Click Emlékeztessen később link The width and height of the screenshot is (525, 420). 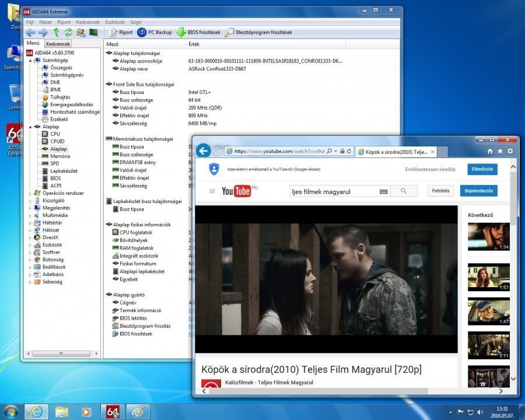430,170
